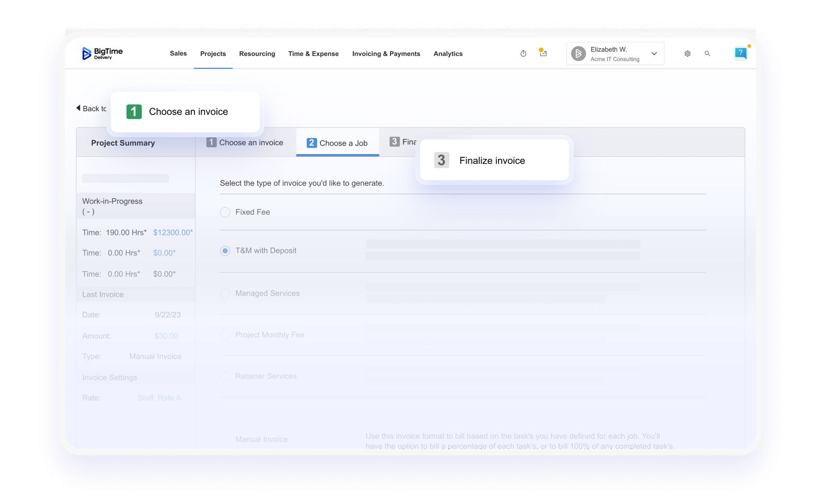Switch to the Choose a Job tab
820x504 pixels.
click(338, 143)
